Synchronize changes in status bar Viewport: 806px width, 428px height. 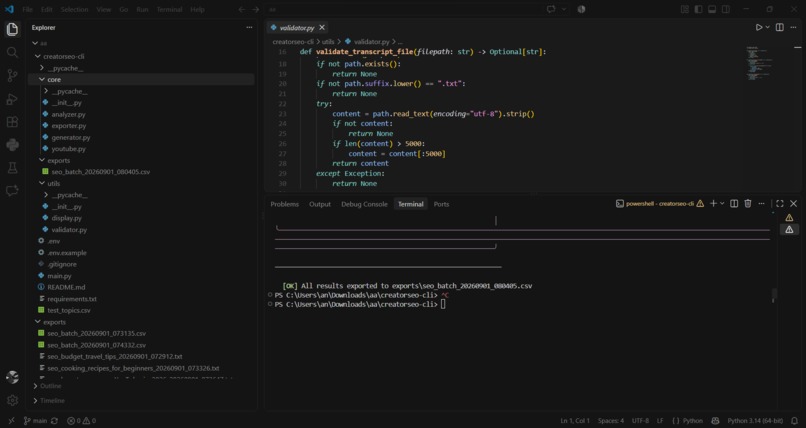54,421
